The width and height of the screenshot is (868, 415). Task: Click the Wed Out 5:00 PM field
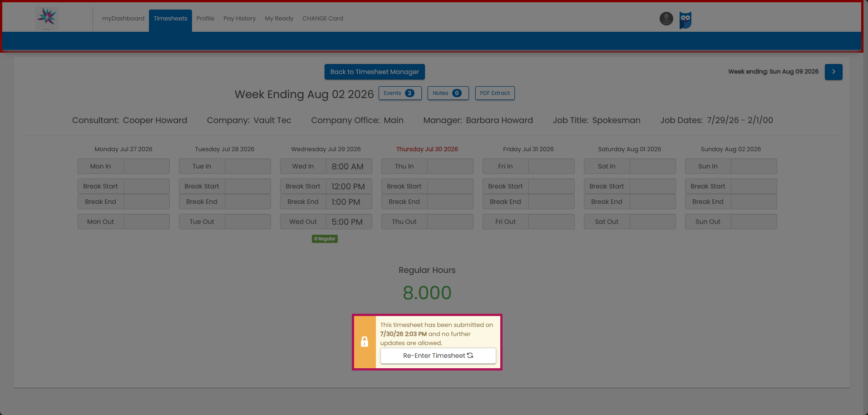[x=349, y=222]
